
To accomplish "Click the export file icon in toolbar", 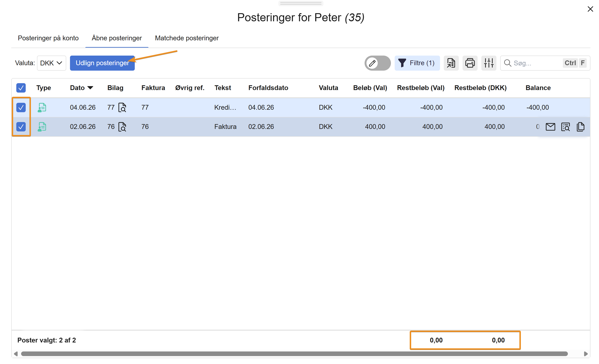I will pos(451,63).
